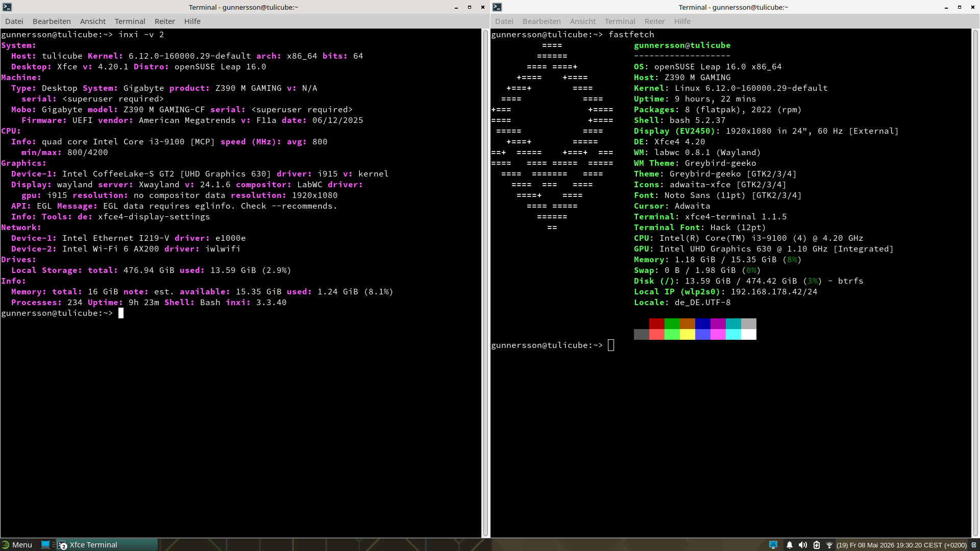Image resolution: width=980 pixels, height=551 pixels.
Task: Click the left terminal window title icon
Action: pos(7,7)
